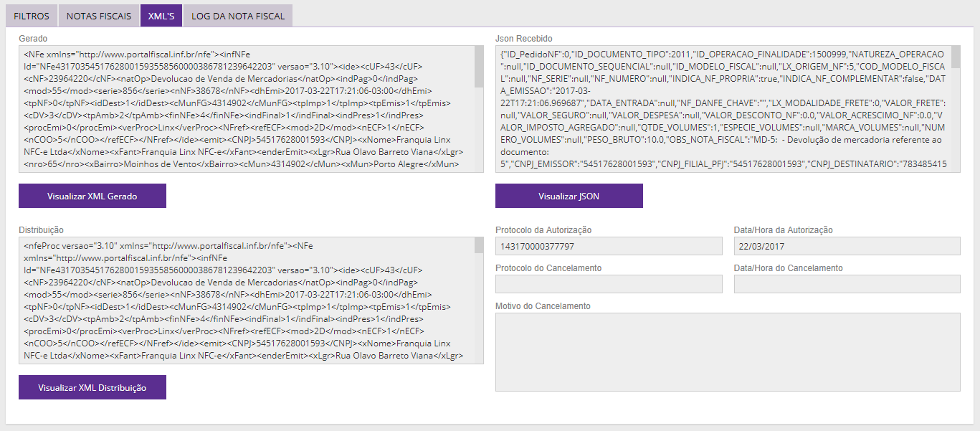This screenshot has height=431, width=980.
Task: Click the Json Recebido scrollbar thumb
Action: (x=955, y=56)
